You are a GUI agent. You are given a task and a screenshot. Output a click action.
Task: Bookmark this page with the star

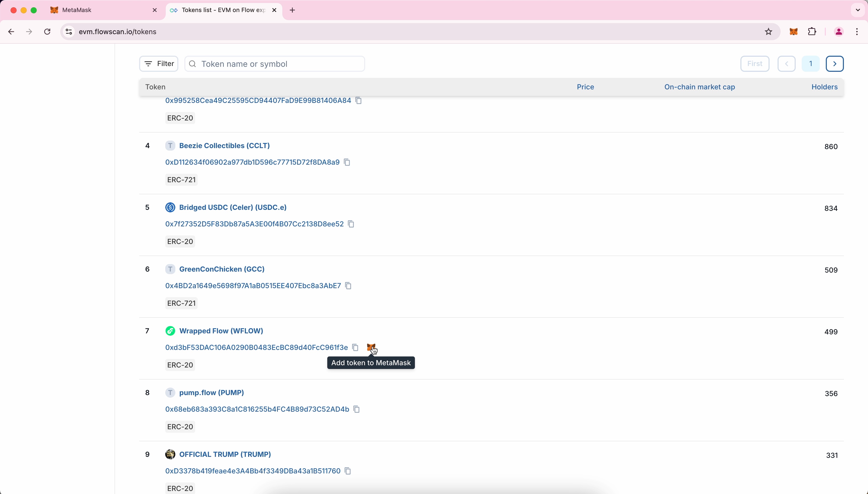click(x=769, y=32)
